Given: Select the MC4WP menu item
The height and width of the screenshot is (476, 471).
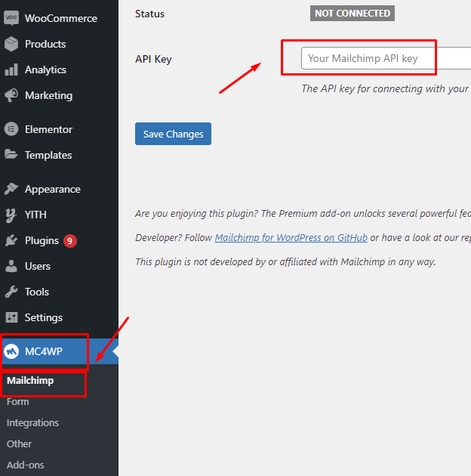Looking at the screenshot, I should pos(59,351).
